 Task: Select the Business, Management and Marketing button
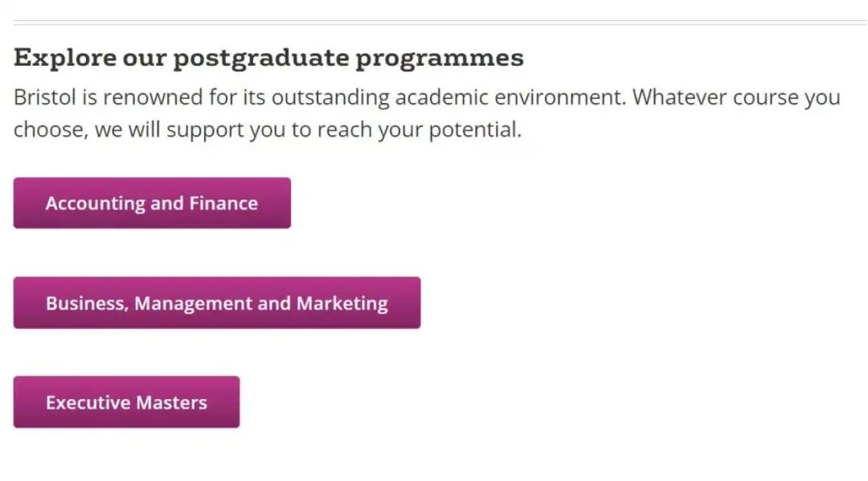click(217, 303)
